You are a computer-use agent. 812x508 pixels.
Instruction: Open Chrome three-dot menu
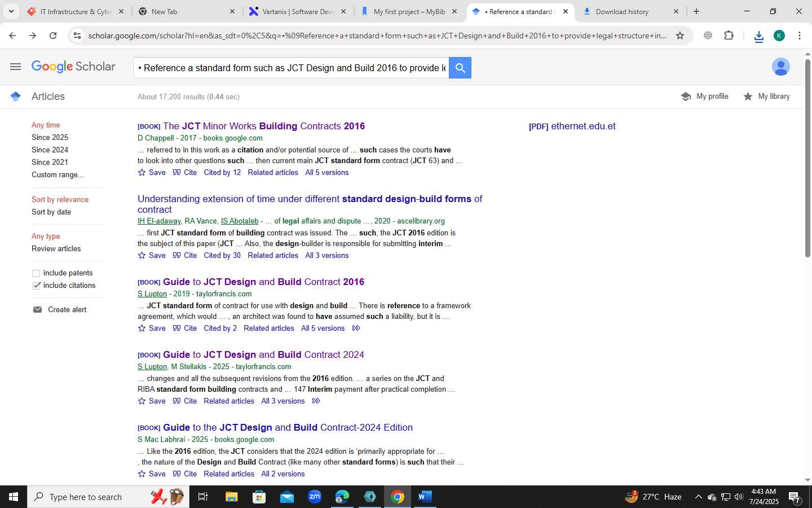[x=800, y=36]
